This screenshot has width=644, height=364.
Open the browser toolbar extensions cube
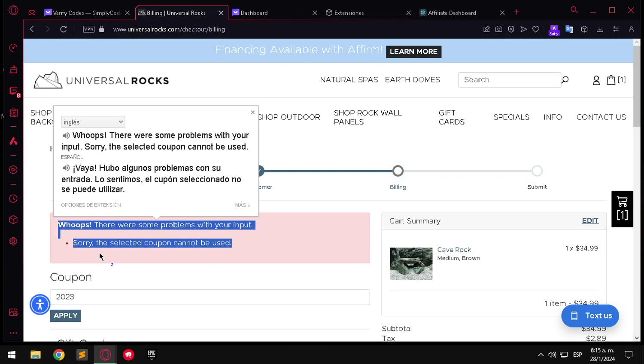click(584, 29)
